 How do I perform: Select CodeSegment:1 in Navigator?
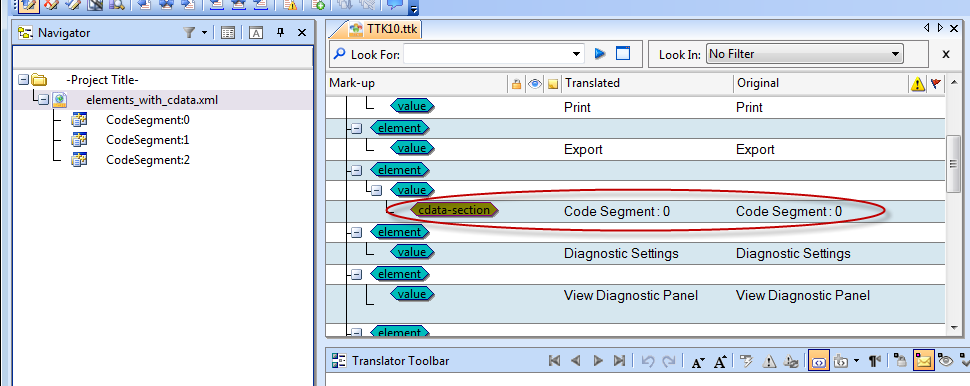point(147,140)
